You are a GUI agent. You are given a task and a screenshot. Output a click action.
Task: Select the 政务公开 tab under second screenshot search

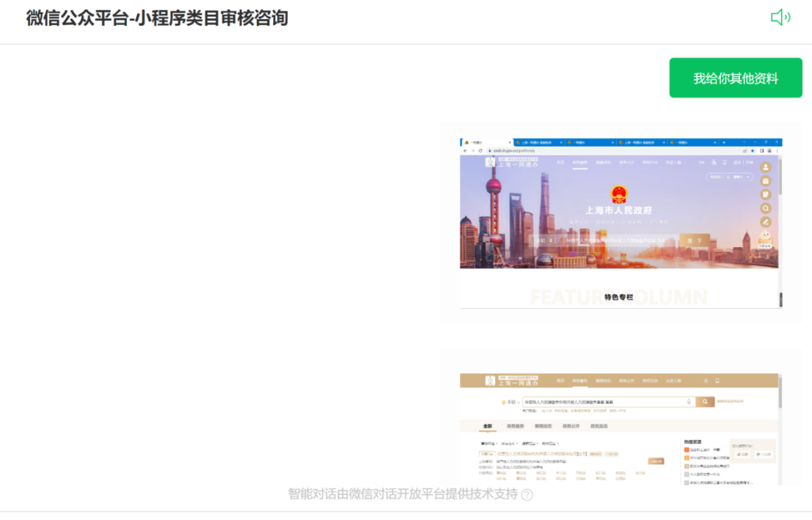tap(571, 426)
